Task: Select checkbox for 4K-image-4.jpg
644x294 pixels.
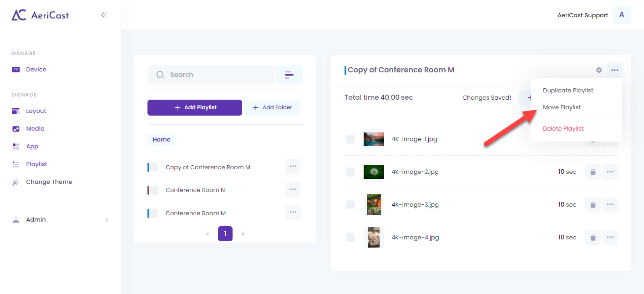Action: click(350, 238)
